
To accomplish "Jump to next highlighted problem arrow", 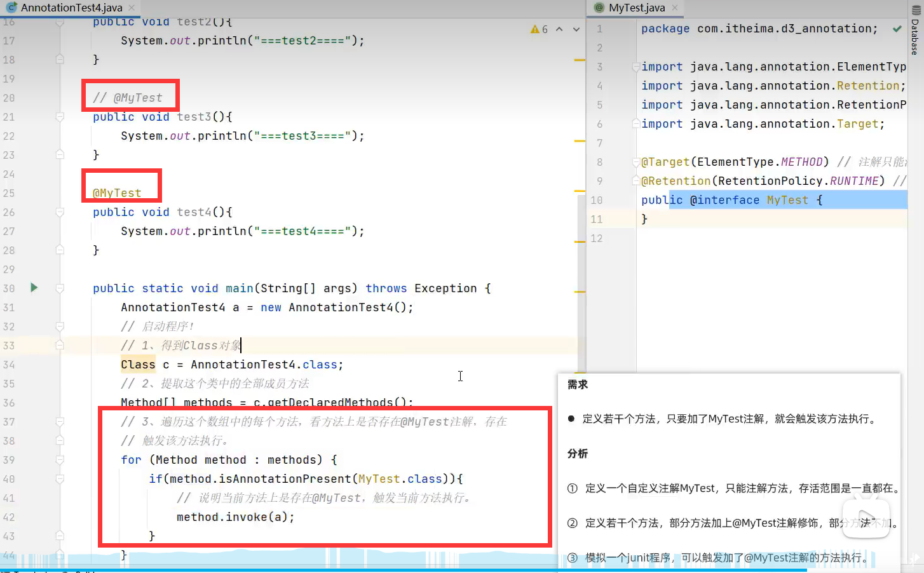I will (576, 29).
